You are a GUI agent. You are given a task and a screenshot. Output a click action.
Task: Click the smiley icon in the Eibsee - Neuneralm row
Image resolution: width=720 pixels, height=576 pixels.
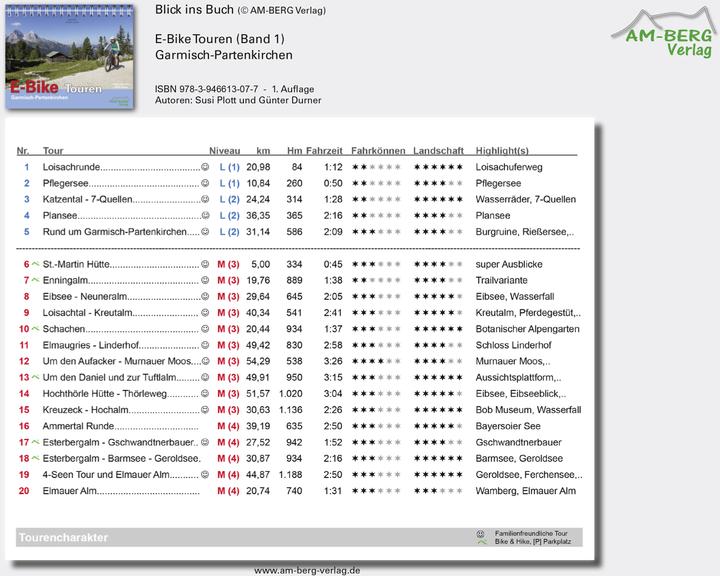click(x=205, y=296)
